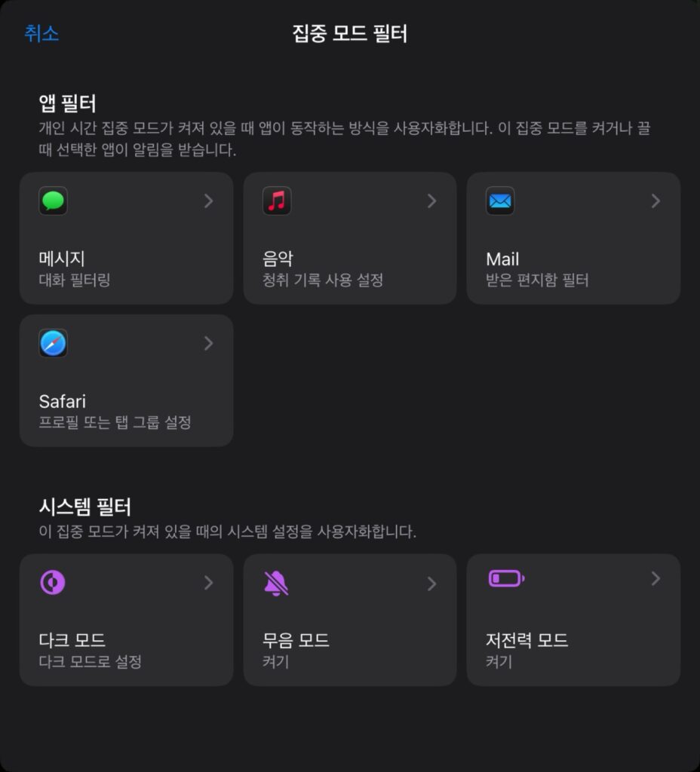The image size is (700, 772).
Task: Open the chevron on the Mail card
Action: click(655, 201)
